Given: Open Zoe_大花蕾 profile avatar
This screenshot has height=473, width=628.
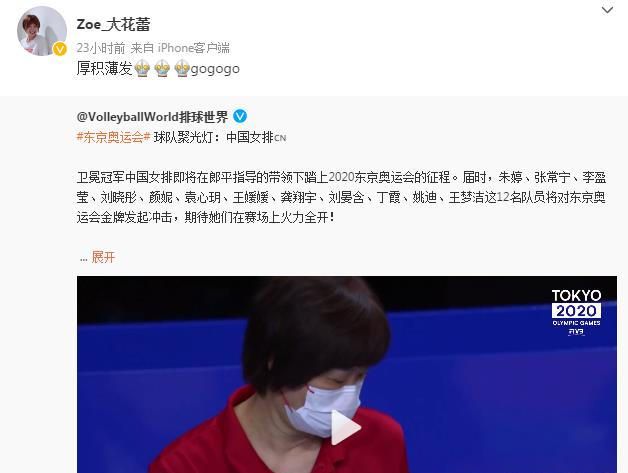Looking at the screenshot, I should [42, 31].
